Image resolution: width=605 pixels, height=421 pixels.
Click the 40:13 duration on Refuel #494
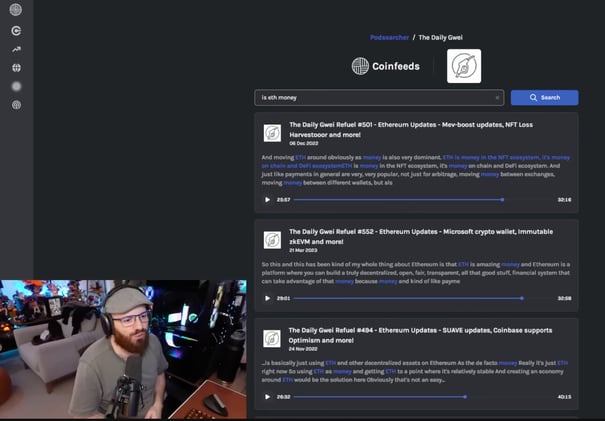564,397
